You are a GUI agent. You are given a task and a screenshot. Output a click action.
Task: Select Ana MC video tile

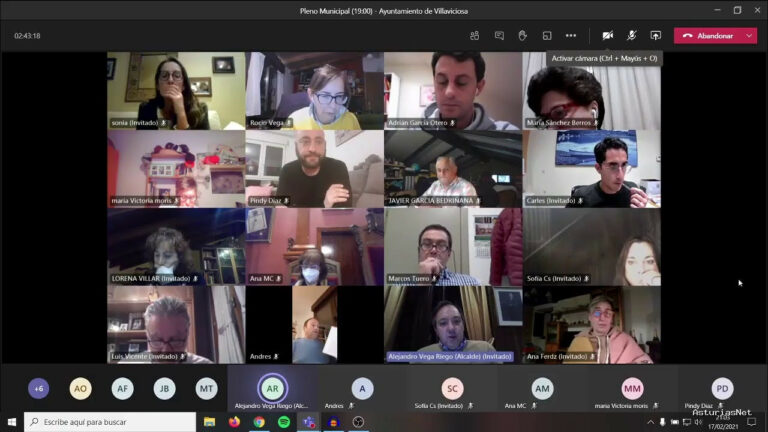314,246
